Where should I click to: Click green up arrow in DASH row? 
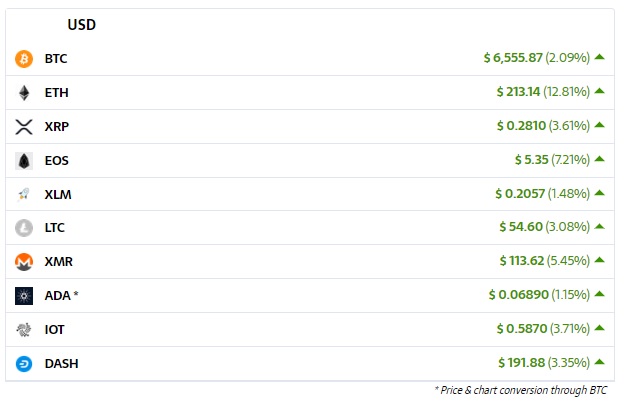[x=599, y=362]
